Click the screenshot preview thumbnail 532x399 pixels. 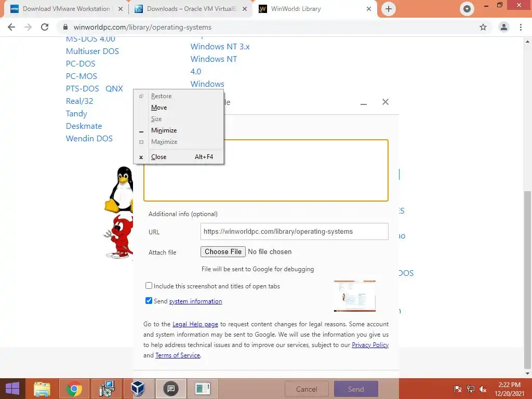[x=354, y=296]
